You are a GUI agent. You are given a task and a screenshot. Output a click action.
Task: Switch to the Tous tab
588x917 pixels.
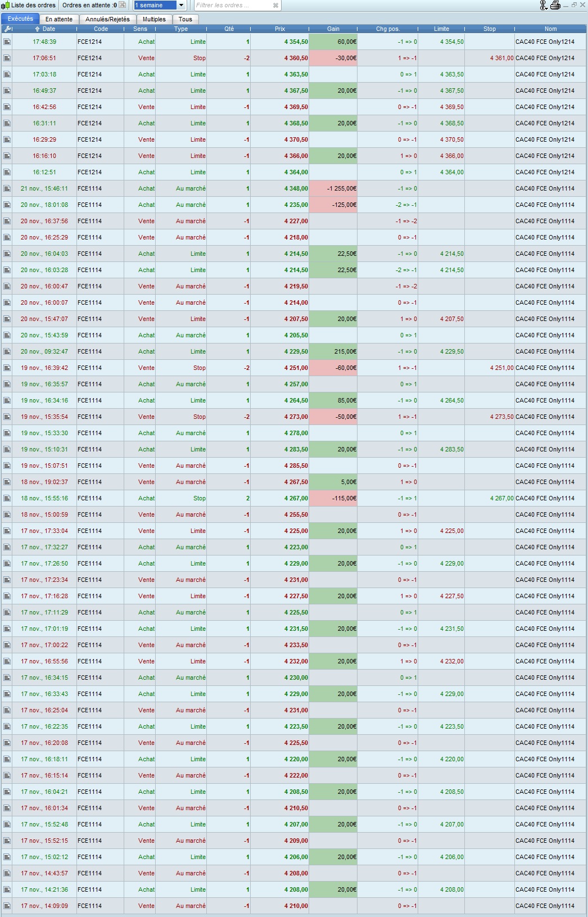tap(186, 19)
